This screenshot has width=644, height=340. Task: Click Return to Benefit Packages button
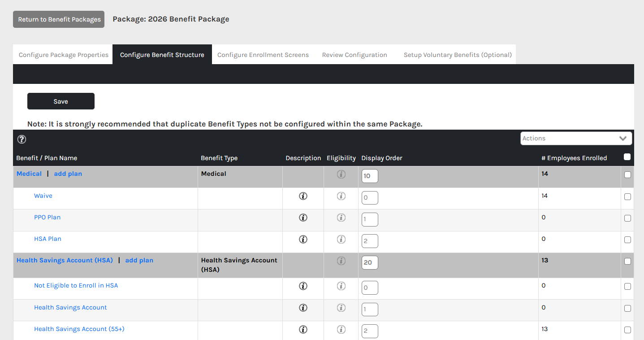click(59, 19)
